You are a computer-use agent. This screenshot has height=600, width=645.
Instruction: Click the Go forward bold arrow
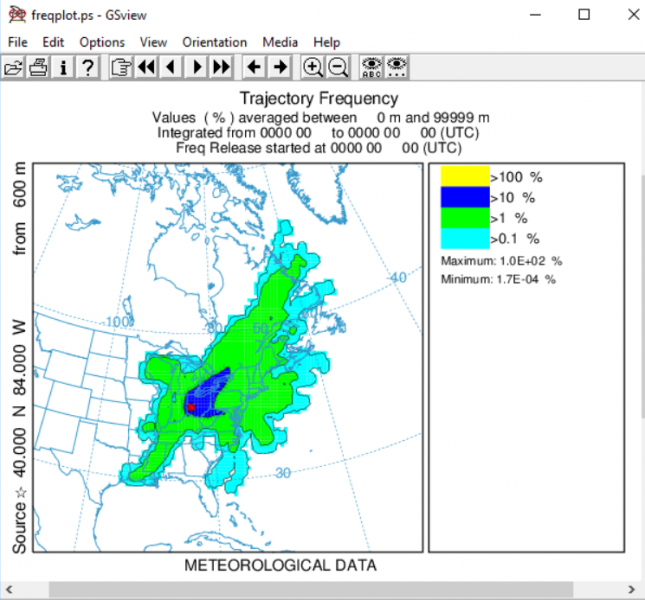point(280,67)
